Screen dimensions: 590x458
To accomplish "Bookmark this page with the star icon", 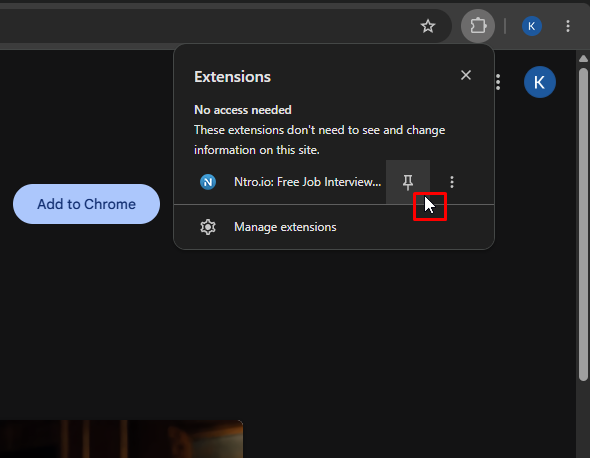I will pos(427,26).
